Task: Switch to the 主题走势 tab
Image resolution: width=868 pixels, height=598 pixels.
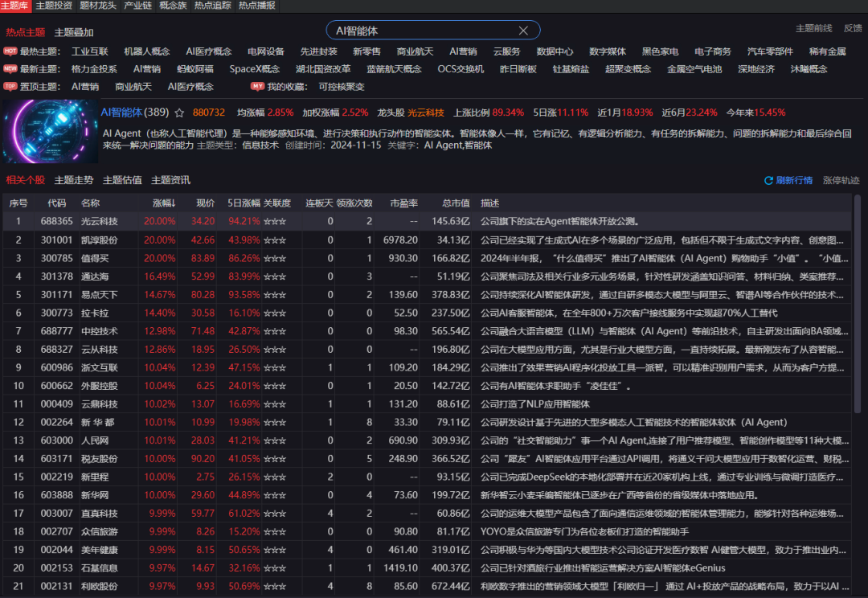Action: [74, 180]
